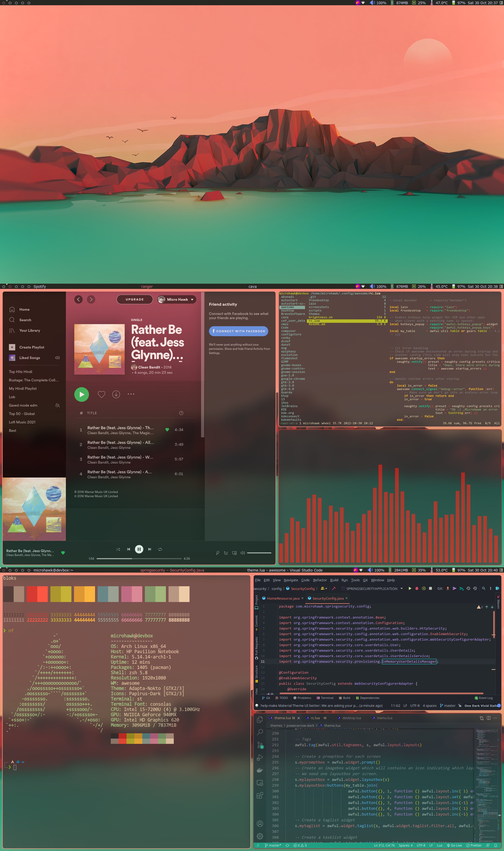
Task: Open VS Code Explorer files icon
Action: pyautogui.click(x=260, y=720)
